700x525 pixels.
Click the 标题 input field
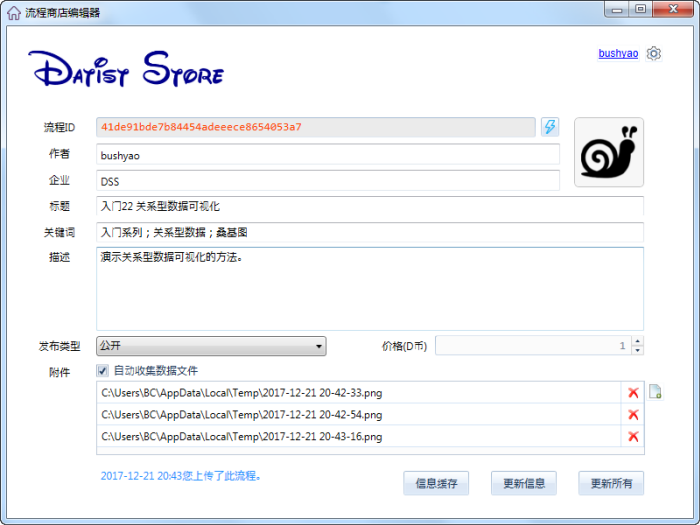(x=370, y=206)
